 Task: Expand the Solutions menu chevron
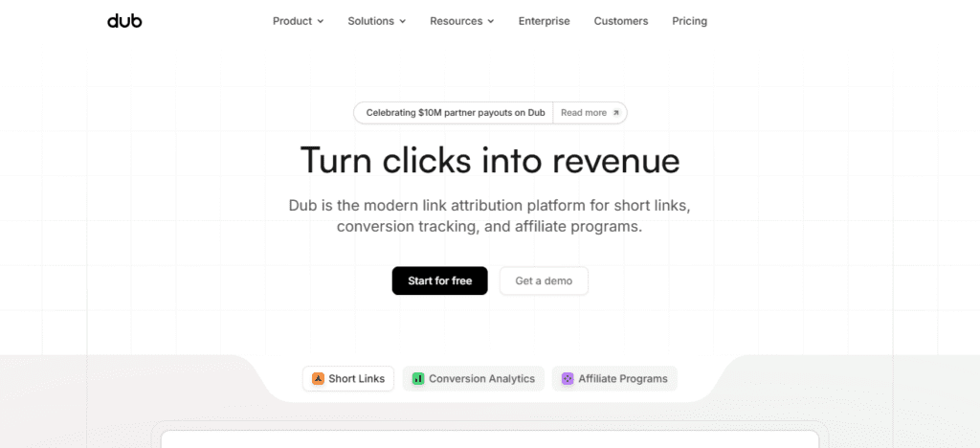click(x=403, y=21)
